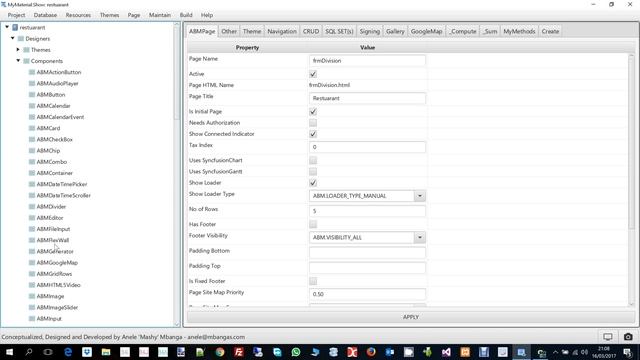Click the ABMCard component icon
The image size is (640, 360).
click(32, 128)
